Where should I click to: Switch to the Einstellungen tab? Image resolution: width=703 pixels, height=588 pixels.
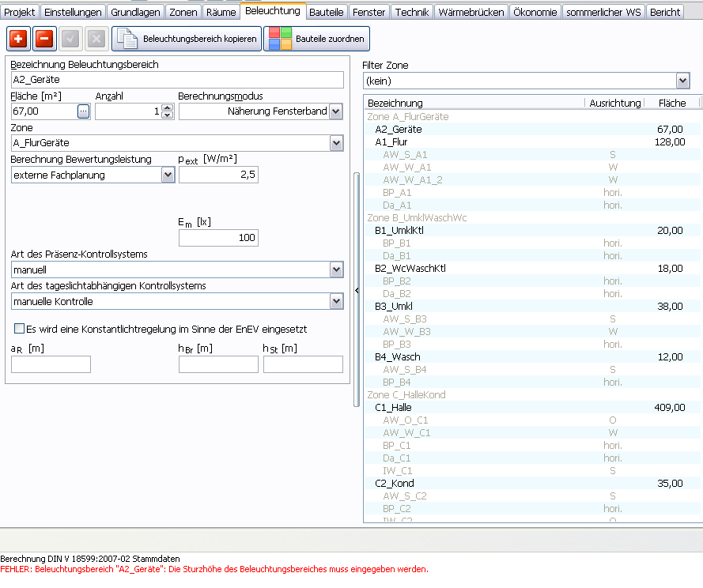pyautogui.click(x=73, y=12)
